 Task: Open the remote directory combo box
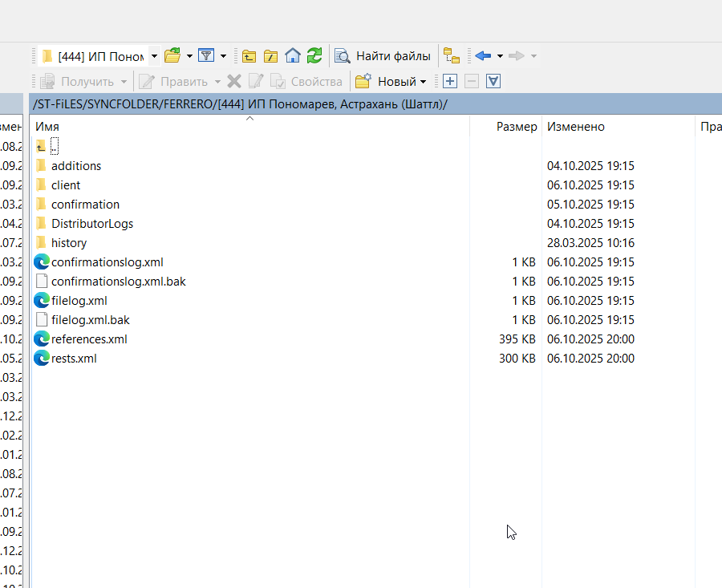99,56
